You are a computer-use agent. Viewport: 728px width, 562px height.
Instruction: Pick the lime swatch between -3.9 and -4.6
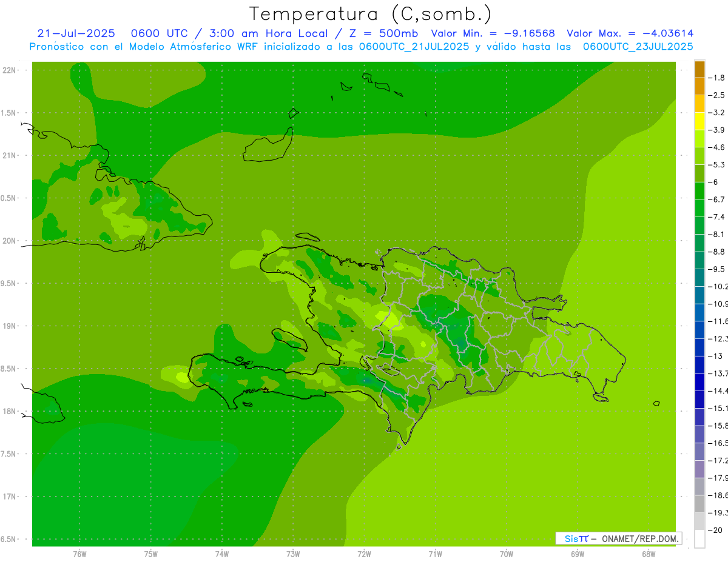coord(699,139)
